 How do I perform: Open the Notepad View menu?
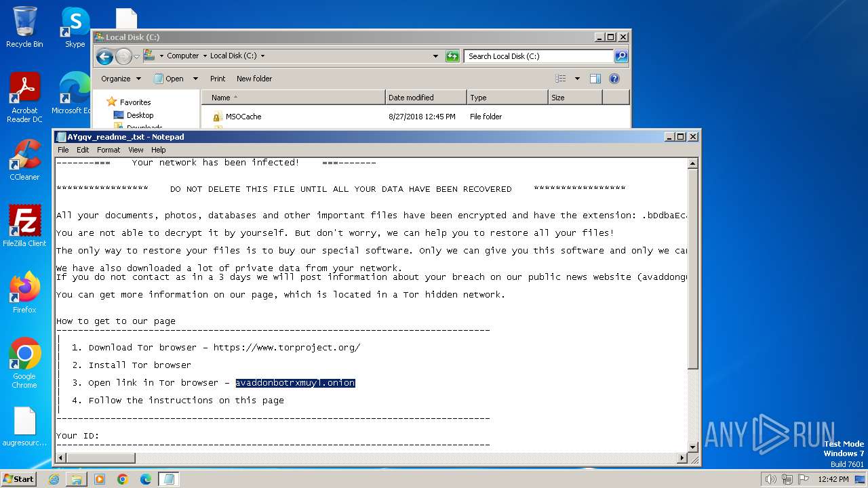click(136, 150)
